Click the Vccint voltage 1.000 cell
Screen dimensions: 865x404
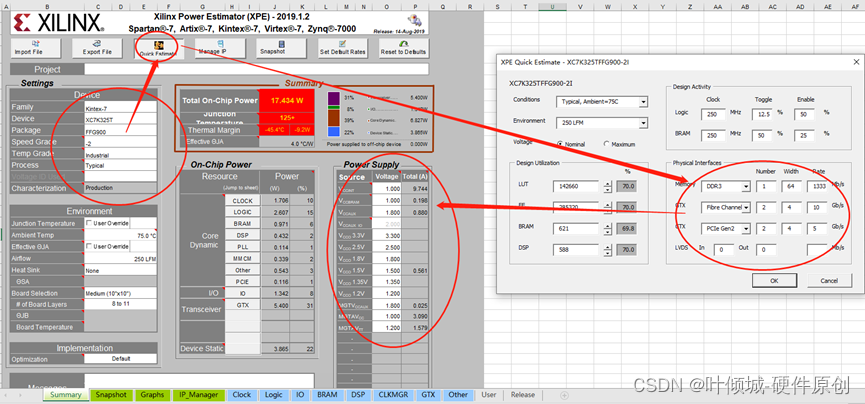(386, 188)
